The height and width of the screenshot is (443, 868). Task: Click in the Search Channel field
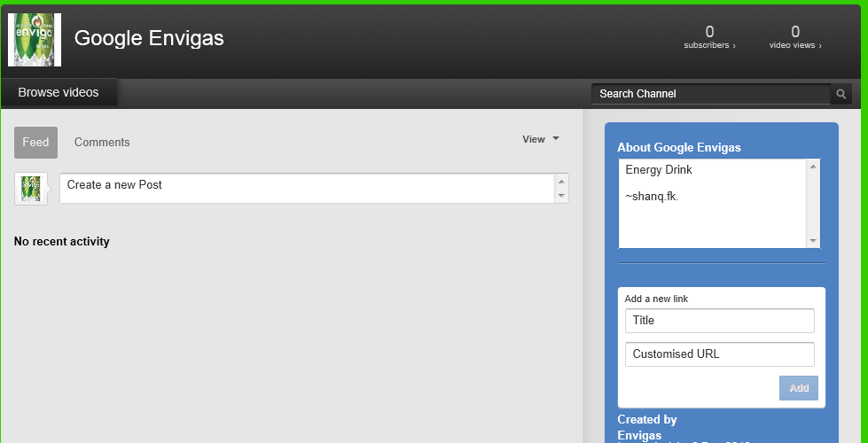[711, 94]
